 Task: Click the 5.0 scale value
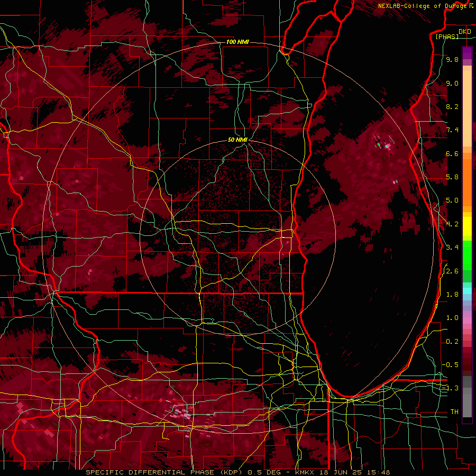click(452, 200)
